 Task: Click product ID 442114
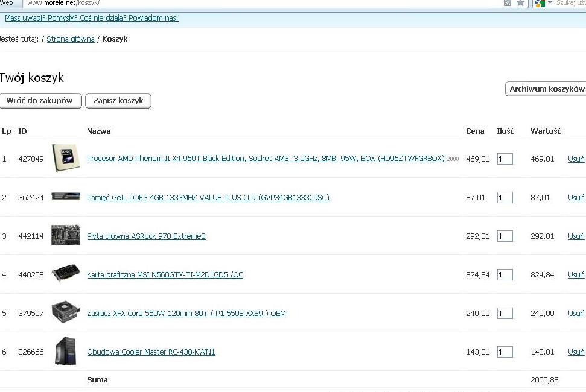click(31, 236)
